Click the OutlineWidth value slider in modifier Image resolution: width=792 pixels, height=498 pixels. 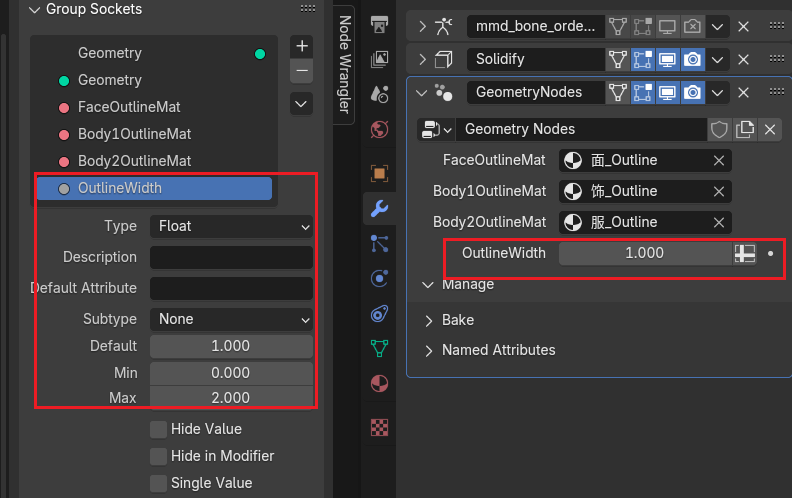click(x=644, y=253)
